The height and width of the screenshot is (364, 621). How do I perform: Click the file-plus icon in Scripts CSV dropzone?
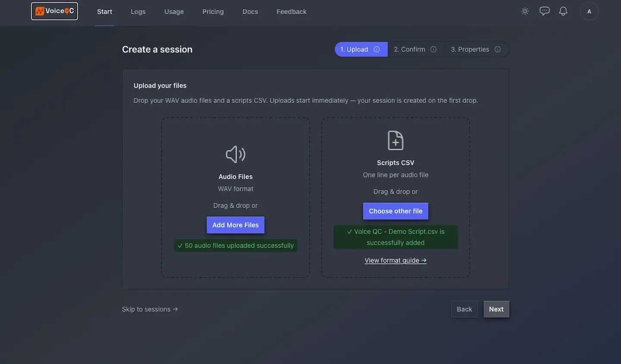click(395, 140)
